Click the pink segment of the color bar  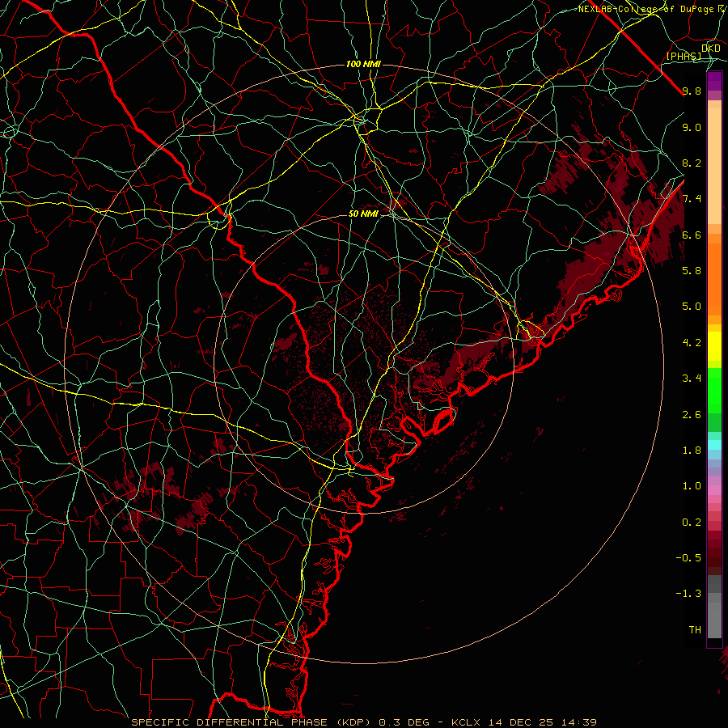(714, 490)
